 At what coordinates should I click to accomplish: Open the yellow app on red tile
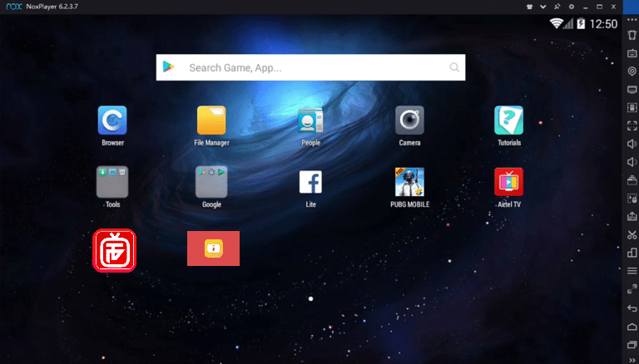(213, 248)
